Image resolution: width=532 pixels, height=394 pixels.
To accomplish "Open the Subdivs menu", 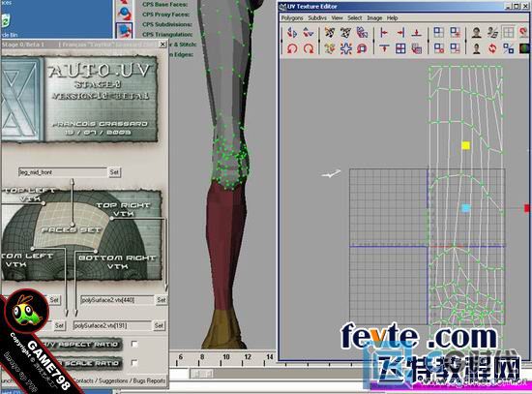I will tap(317, 18).
